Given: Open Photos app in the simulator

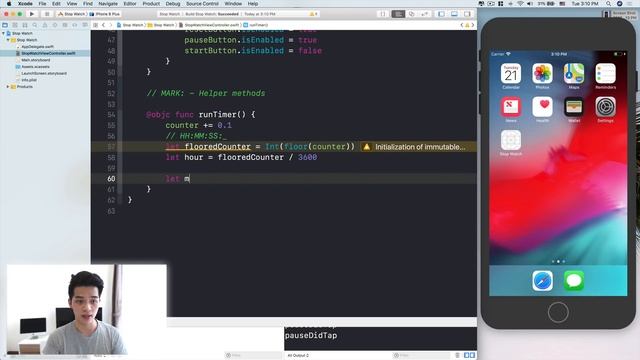Looking at the screenshot, I should pyautogui.click(x=542, y=74).
